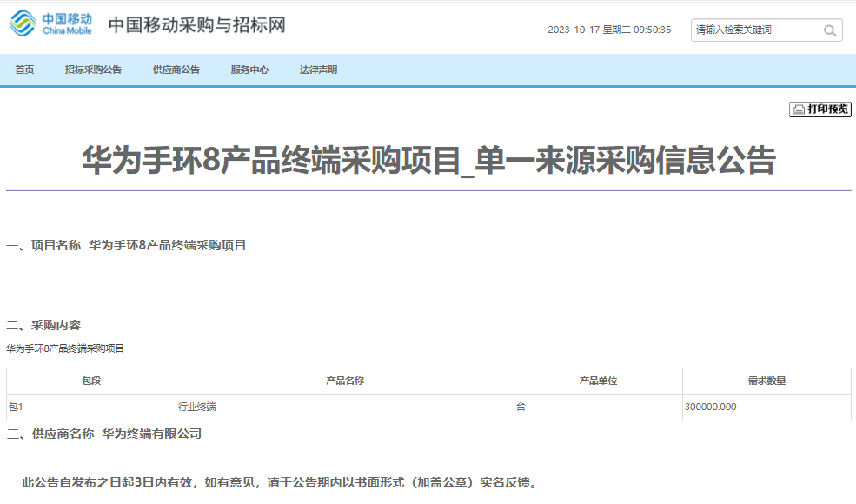
Task: Open the 法律声明 menu item
Action: click(318, 70)
